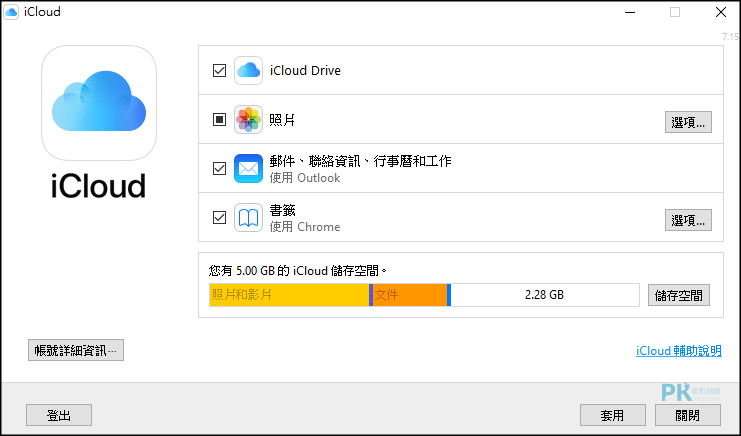
Task: Uncheck the 郵件、聯絡資訊、行事曆和工作 checkbox
Action: point(219,169)
